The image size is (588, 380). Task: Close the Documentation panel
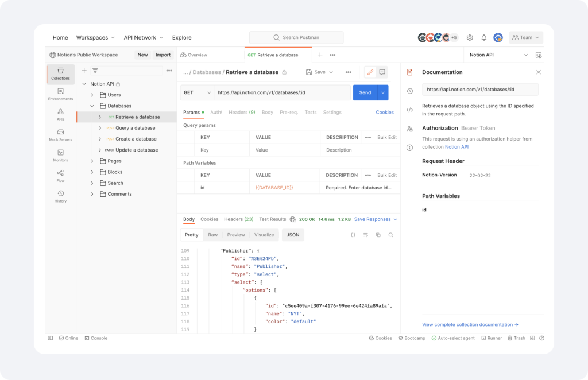point(539,72)
